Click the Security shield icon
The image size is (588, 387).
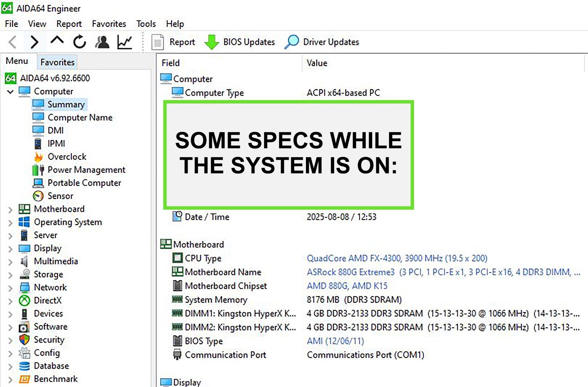click(x=24, y=340)
